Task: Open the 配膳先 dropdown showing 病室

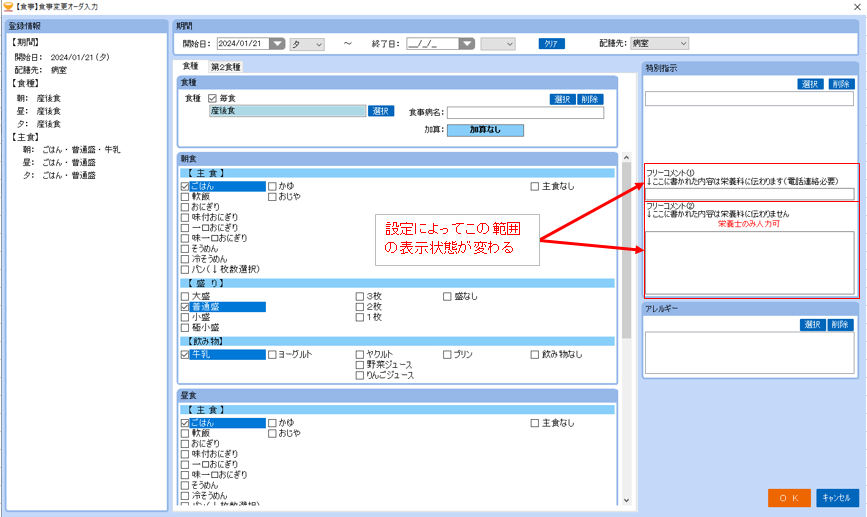Action: pos(660,43)
